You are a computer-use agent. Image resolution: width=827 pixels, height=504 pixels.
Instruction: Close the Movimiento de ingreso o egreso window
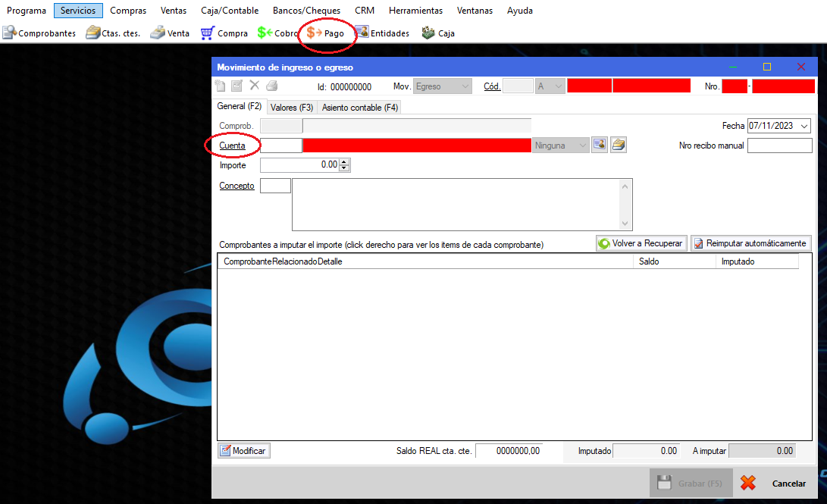tap(801, 67)
